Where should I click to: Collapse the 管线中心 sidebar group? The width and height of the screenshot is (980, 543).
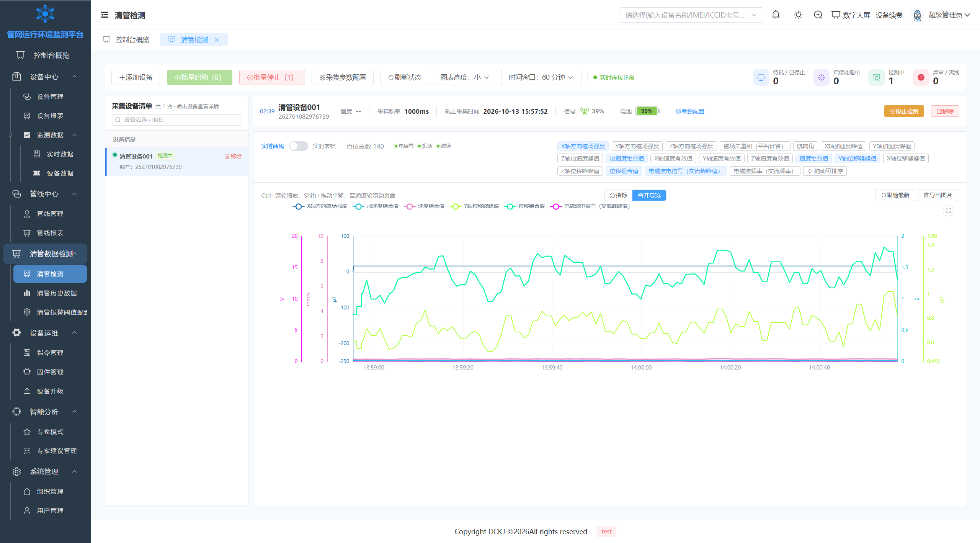45,194
